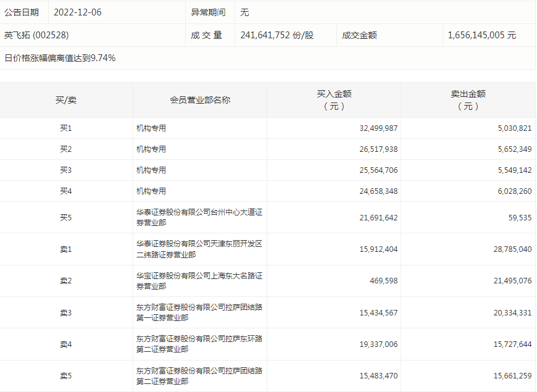537x392 pixels.
Task: Click the 会员营业部名称 column header
Action: point(200,100)
